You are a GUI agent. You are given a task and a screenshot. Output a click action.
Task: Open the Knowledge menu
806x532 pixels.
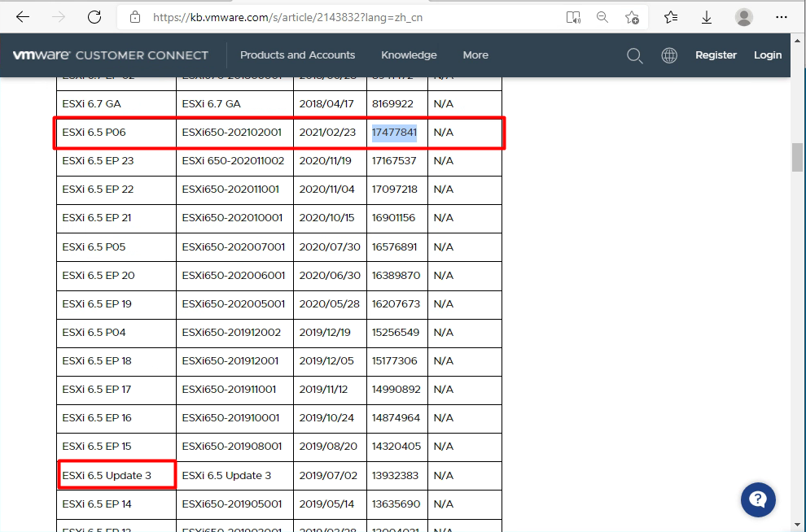[409, 55]
